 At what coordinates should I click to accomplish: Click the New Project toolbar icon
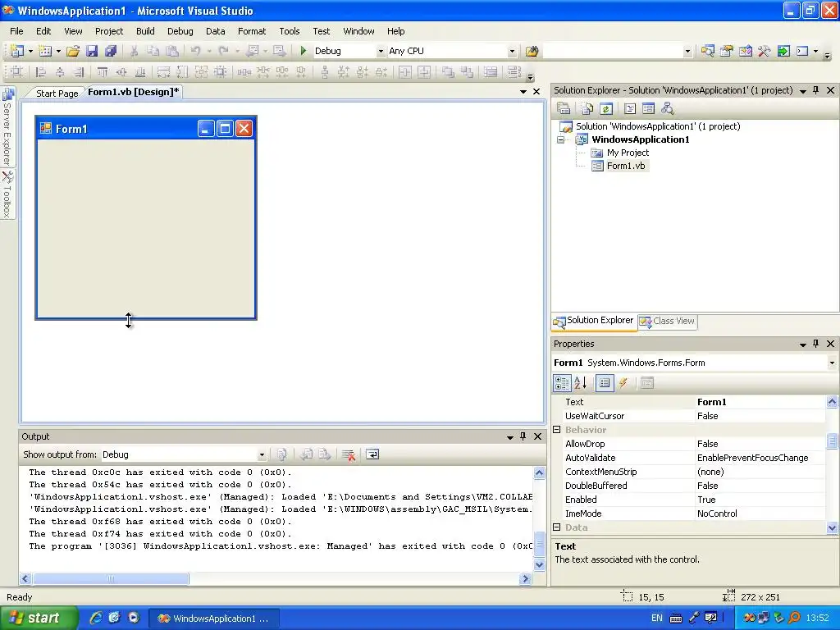(x=16, y=51)
